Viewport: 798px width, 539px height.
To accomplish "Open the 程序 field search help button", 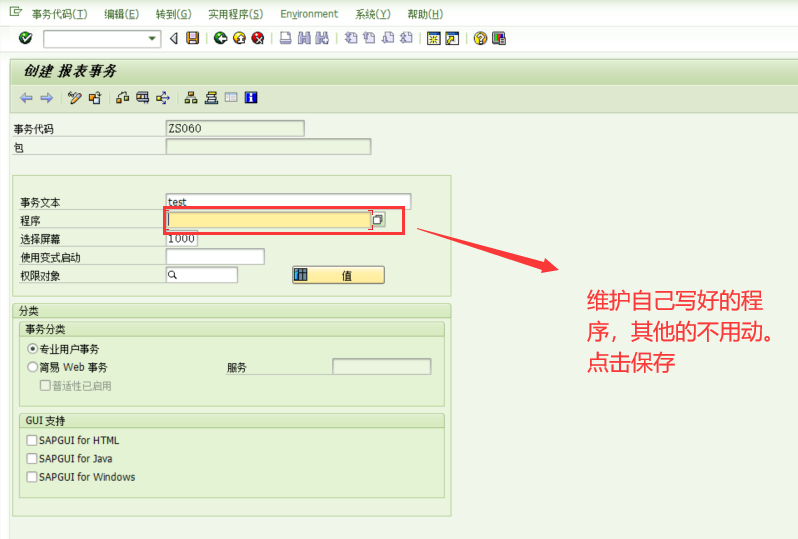I will pos(378,220).
